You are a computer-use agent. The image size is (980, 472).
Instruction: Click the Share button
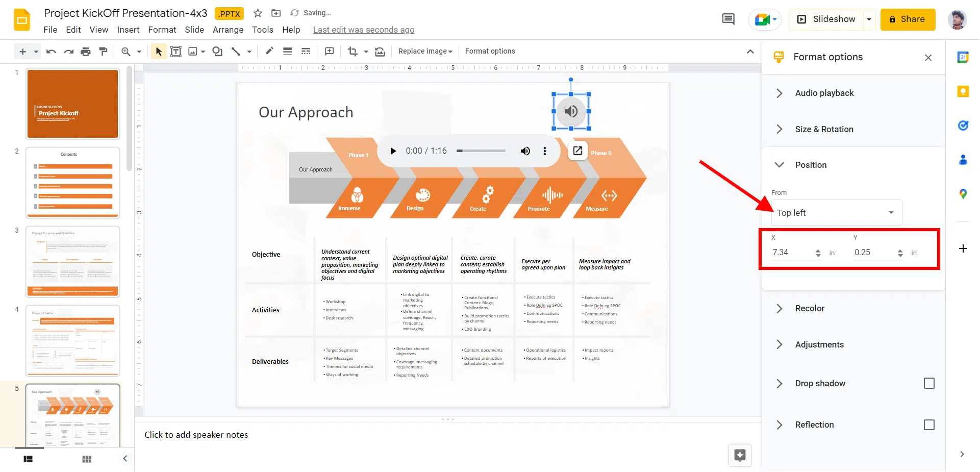pyautogui.click(x=907, y=19)
